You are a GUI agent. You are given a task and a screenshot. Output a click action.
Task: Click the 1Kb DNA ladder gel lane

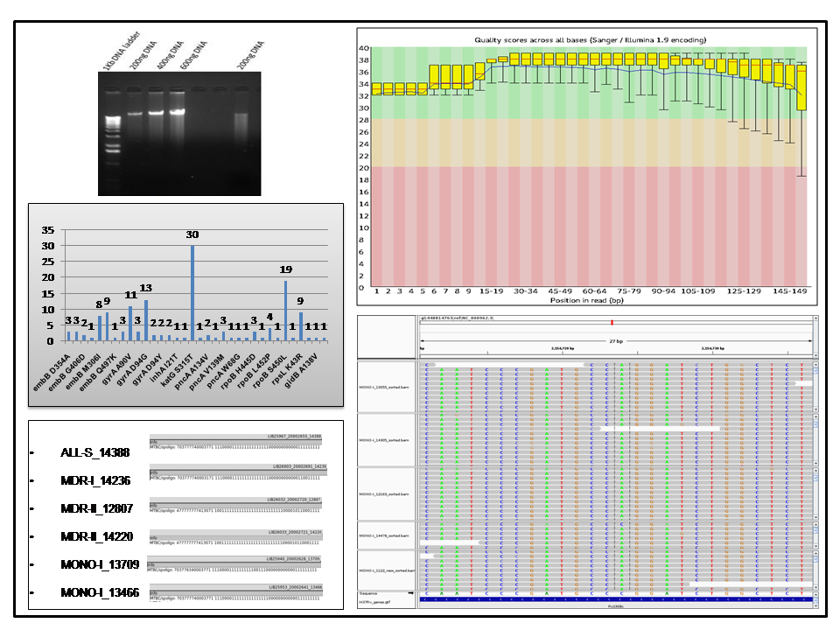coord(113,131)
